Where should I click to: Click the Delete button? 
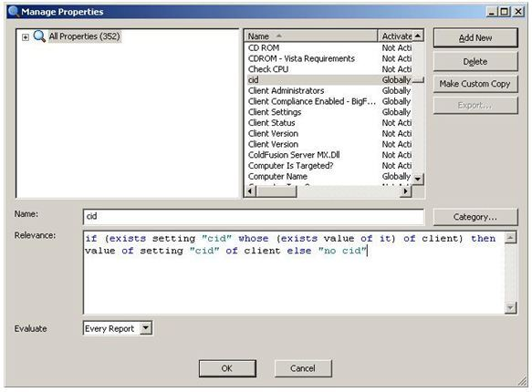pyautogui.click(x=475, y=62)
